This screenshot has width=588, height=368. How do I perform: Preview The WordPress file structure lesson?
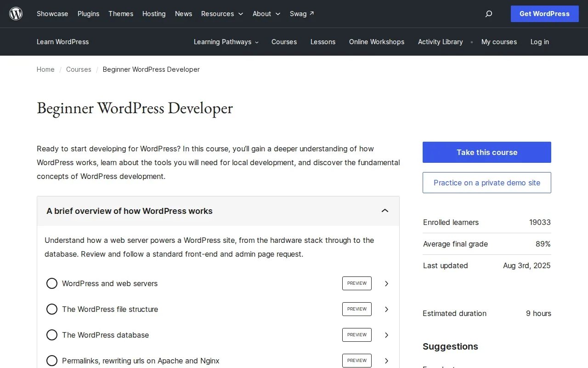tap(357, 309)
